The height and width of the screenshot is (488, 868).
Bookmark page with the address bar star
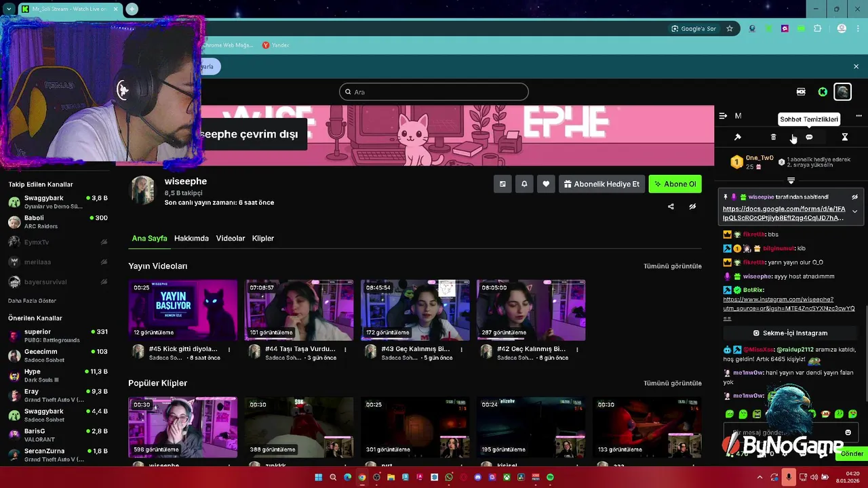(730, 28)
